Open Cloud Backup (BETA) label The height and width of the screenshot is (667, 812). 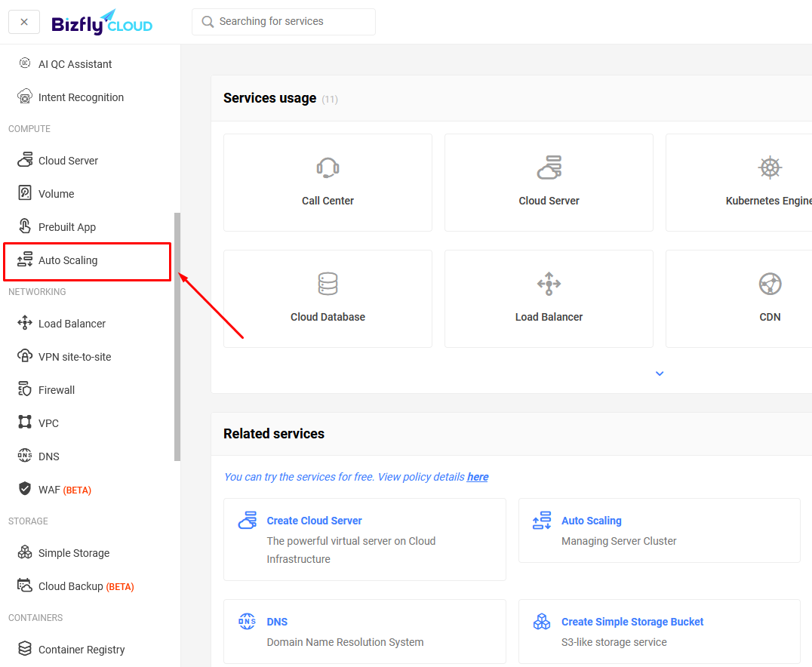(x=86, y=586)
